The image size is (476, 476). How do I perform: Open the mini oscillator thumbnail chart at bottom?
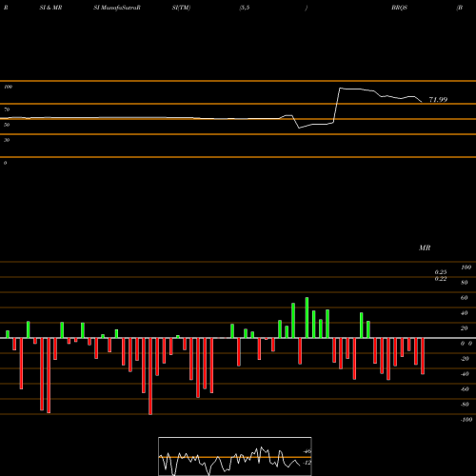tap(235, 456)
